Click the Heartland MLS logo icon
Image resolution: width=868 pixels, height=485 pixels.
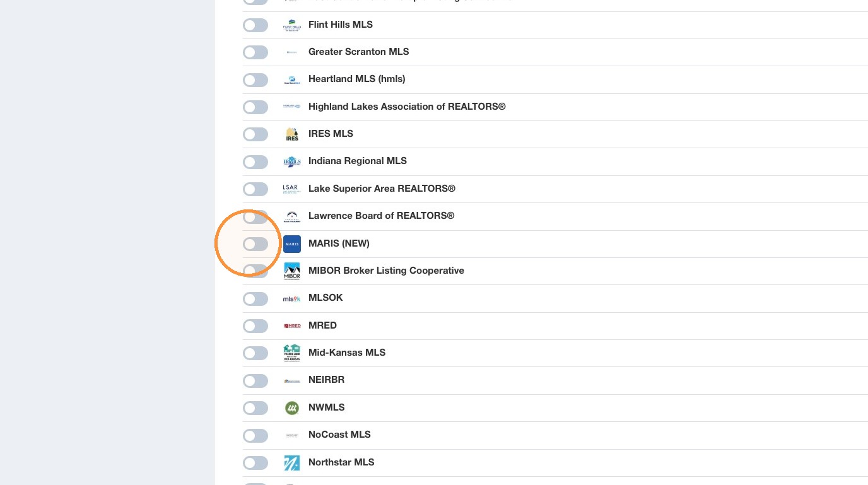point(292,79)
